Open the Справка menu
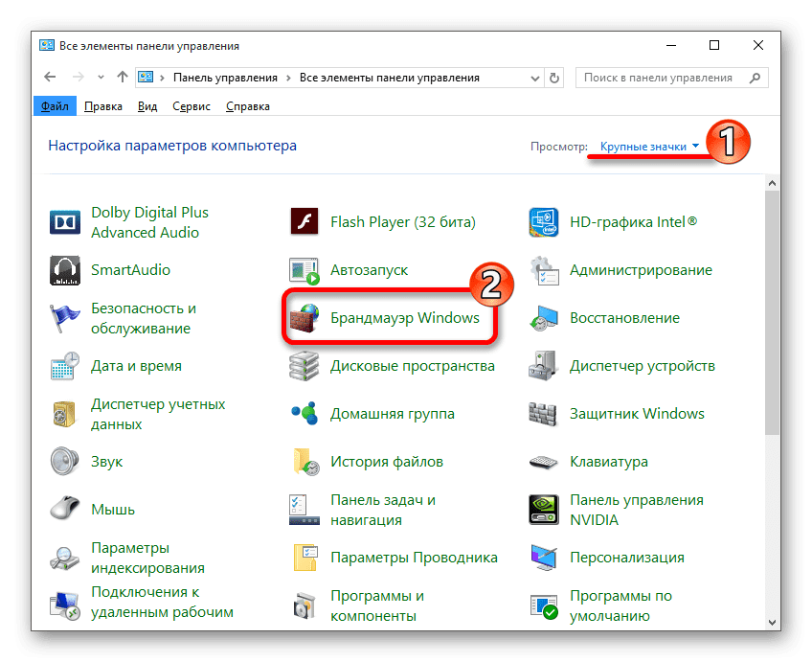The image size is (812, 662). click(248, 106)
